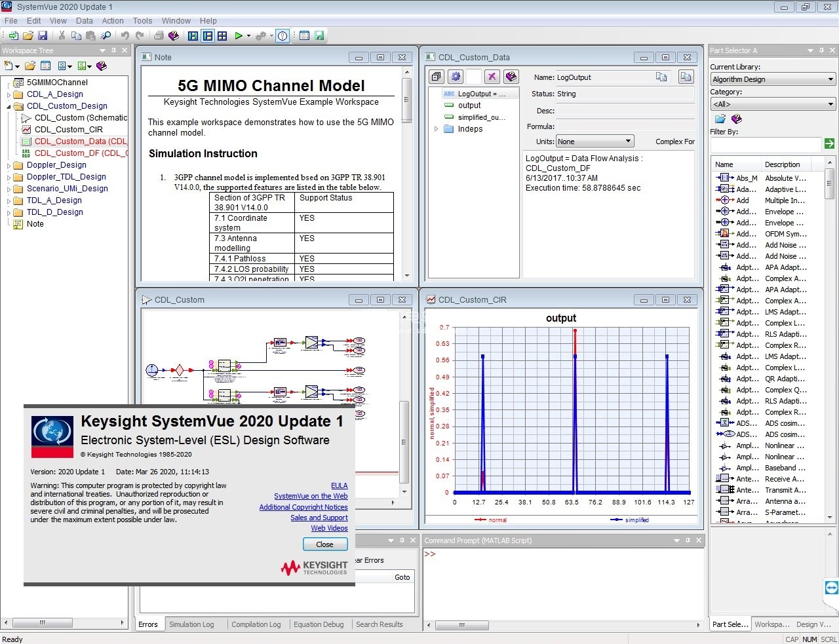Click the gear tune icon in main toolbar
The width and height of the screenshot is (839, 644).
261,36
